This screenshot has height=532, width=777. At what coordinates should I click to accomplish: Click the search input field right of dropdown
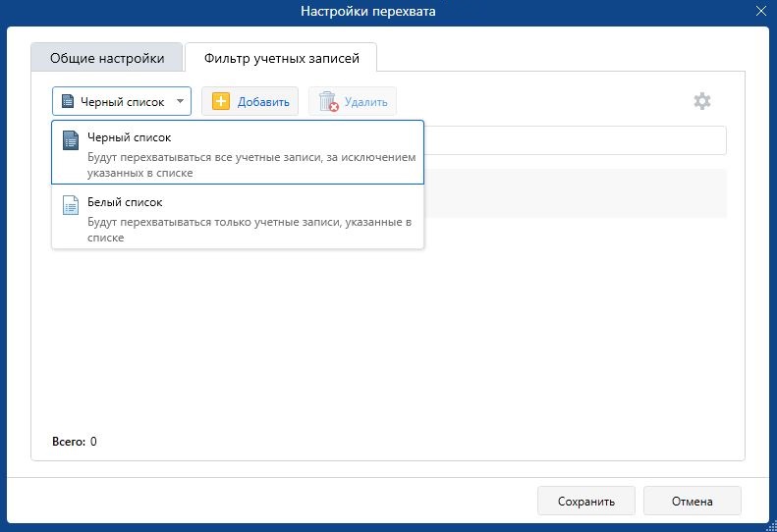coord(576,140)
